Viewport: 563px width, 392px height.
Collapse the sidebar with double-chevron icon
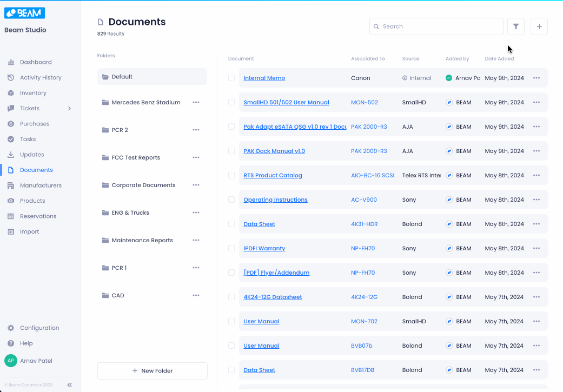point(70,385)
